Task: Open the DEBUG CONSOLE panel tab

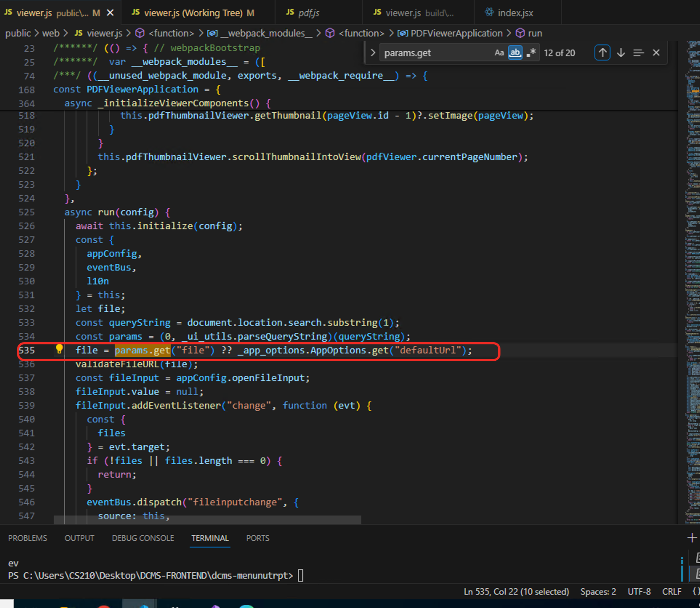Action: point(143,538)
